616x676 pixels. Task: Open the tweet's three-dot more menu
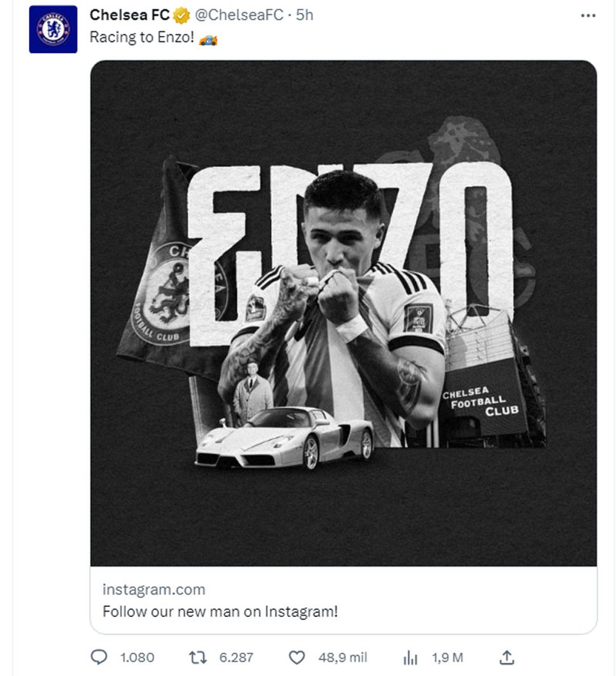click(588, 16)
